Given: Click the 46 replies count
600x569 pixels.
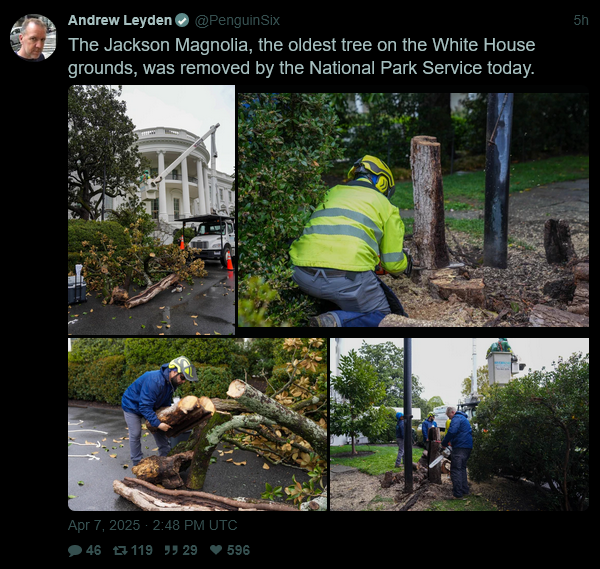Looking at the screenshot, I should [93, 550].
